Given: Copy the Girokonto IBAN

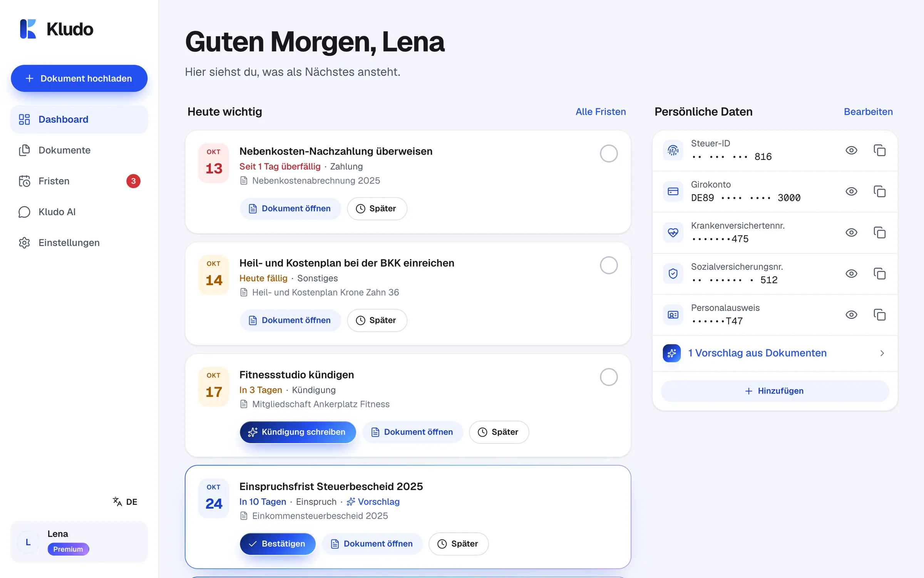Looking at the screenshot, I should pos(879,192).
